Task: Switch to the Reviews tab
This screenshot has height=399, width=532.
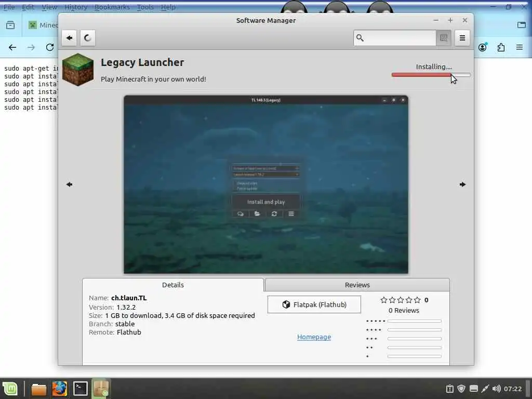Action: pos(357,285)
